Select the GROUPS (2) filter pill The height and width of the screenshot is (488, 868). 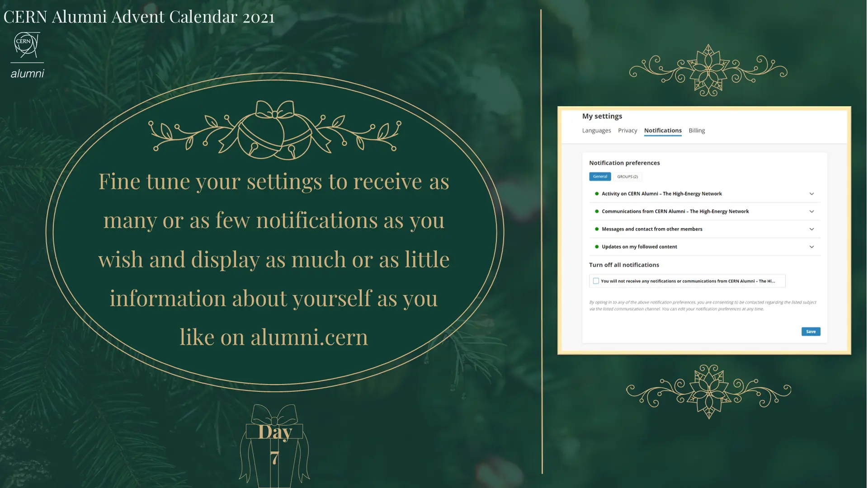pyautogui.click(x=627, y=177)
